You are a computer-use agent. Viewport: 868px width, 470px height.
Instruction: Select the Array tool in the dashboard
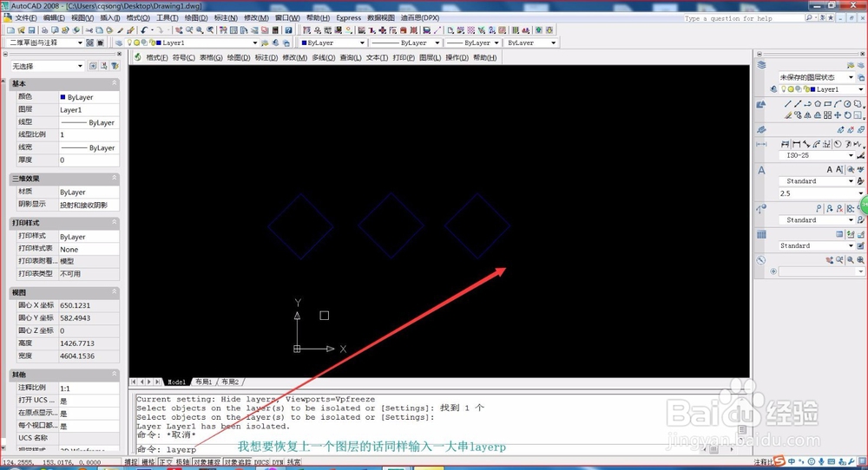pyautogui.click(x=827, y=115)
